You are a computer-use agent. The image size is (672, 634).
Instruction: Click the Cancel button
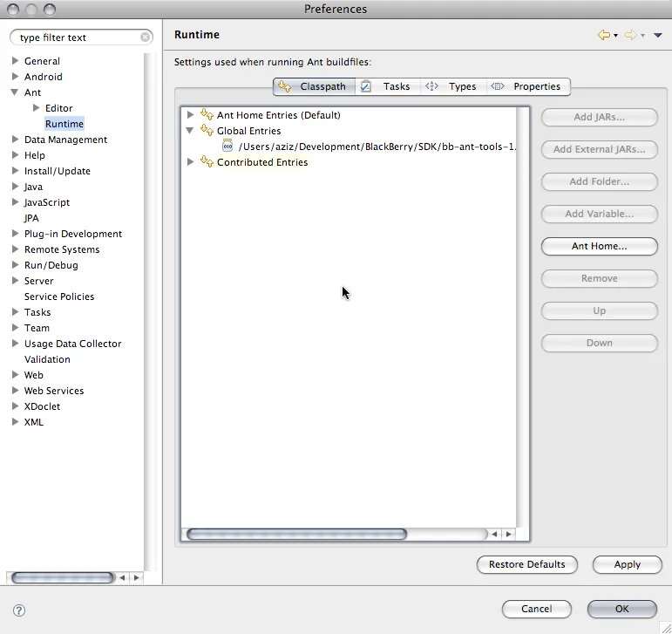537,609
